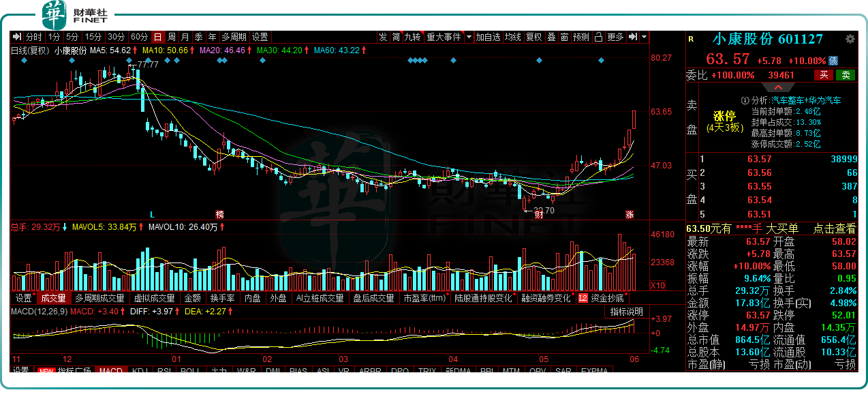
Task: Open the 复权 adjustment option
Action: 534,37
